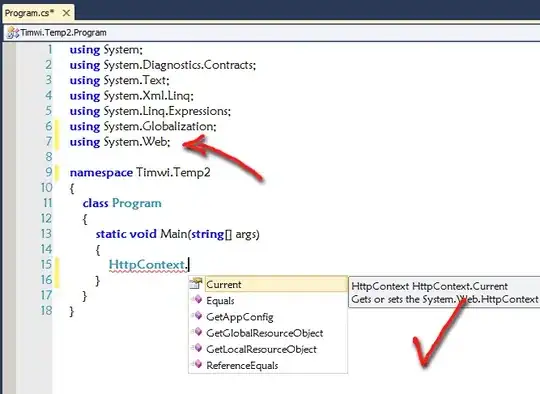Click line number 13 in the margin
This screenshot has width=540, height=394.
pos(46,234)
